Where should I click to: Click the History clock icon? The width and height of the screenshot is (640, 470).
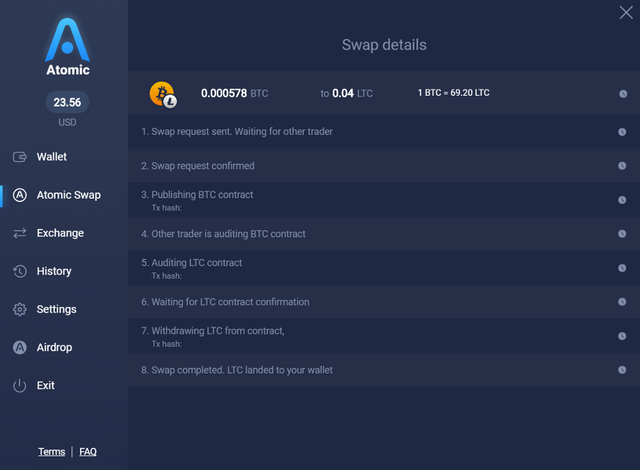coord(20,271)
